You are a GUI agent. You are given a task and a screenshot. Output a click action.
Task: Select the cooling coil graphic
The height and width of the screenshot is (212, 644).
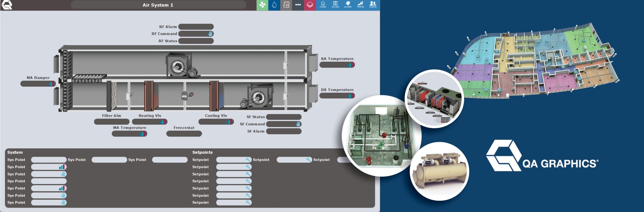pos(216,96)
